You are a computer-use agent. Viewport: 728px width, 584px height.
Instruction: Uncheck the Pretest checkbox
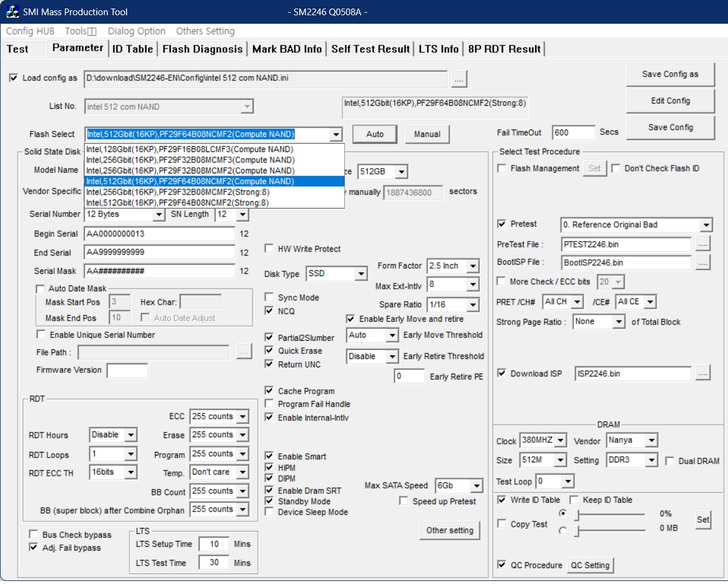click(501, 224)
